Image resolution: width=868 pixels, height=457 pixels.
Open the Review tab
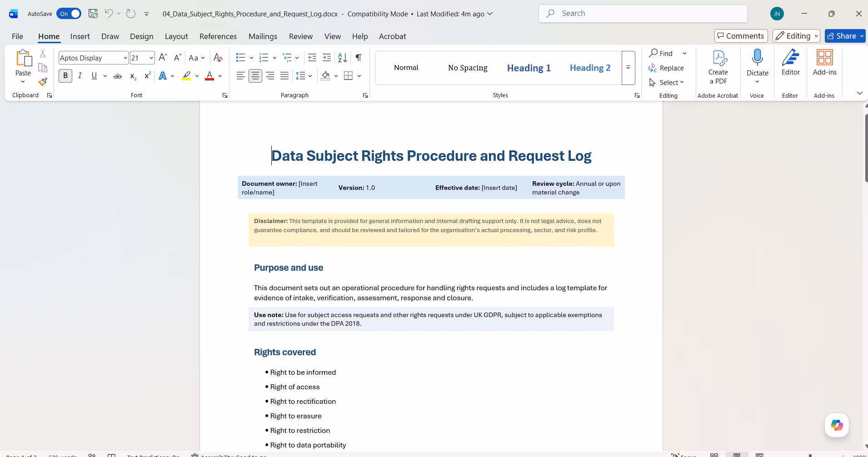point(301,36)
